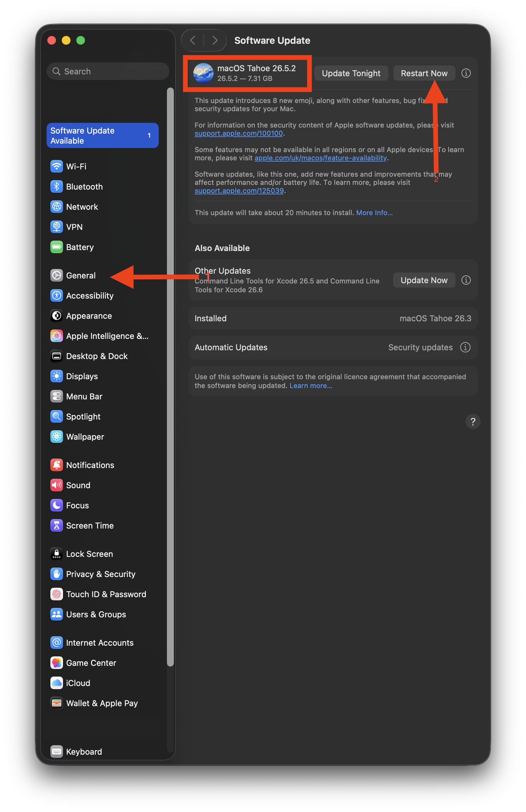Open Screen Time hourglass icon
This screenshot has height=812, width=526.
(57, 525)
